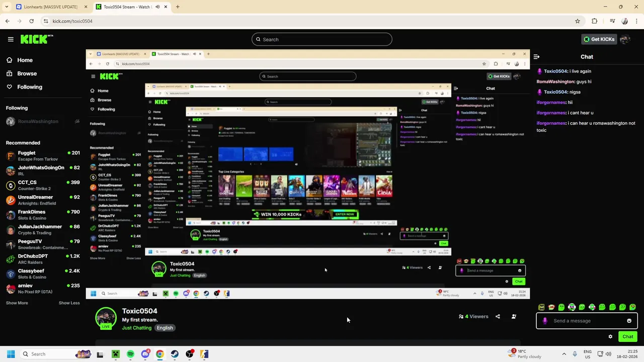Screen dimensions: 644x362
Task: View the 4 Viewers count
Action: (x=473, y=316)
